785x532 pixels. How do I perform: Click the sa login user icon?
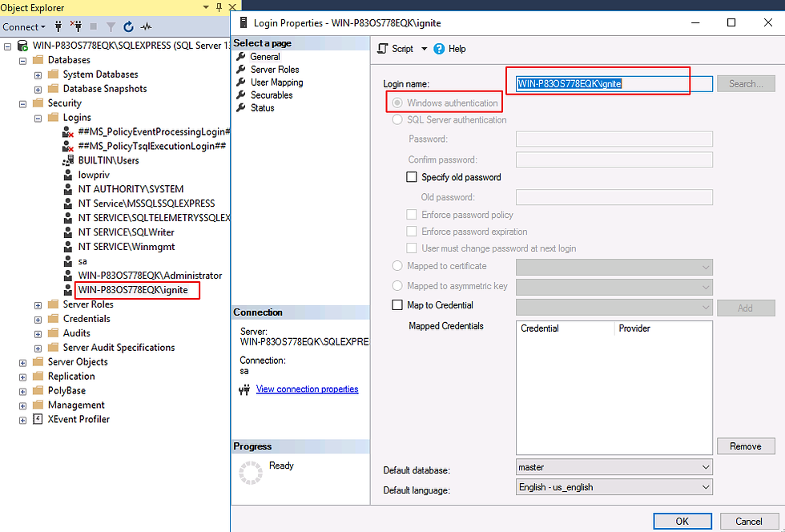pos(67,261)
